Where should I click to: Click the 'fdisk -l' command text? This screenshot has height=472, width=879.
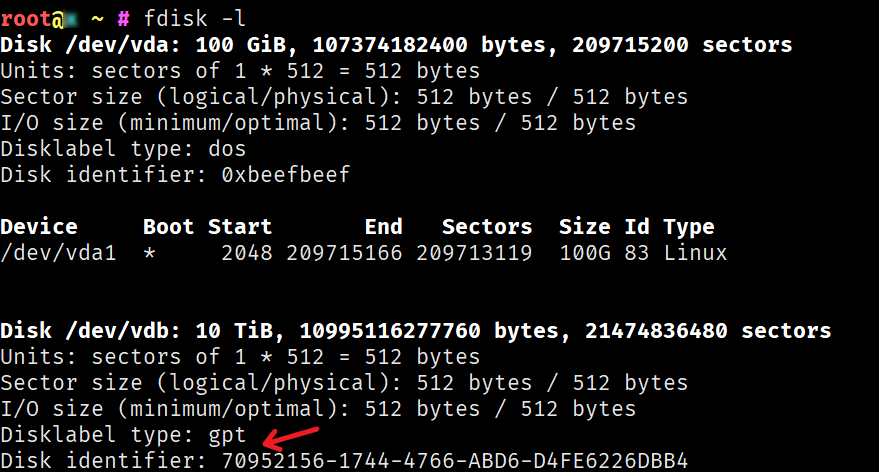pos(195,18)
